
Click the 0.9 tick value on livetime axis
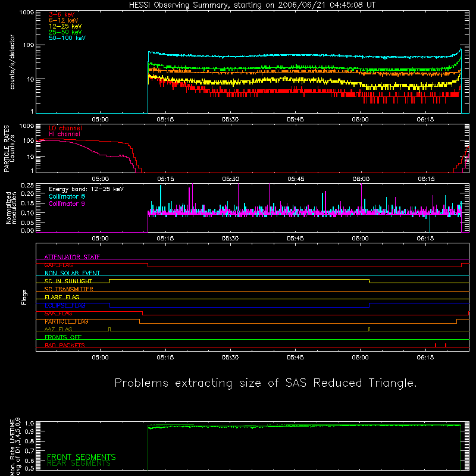point(30,431)
